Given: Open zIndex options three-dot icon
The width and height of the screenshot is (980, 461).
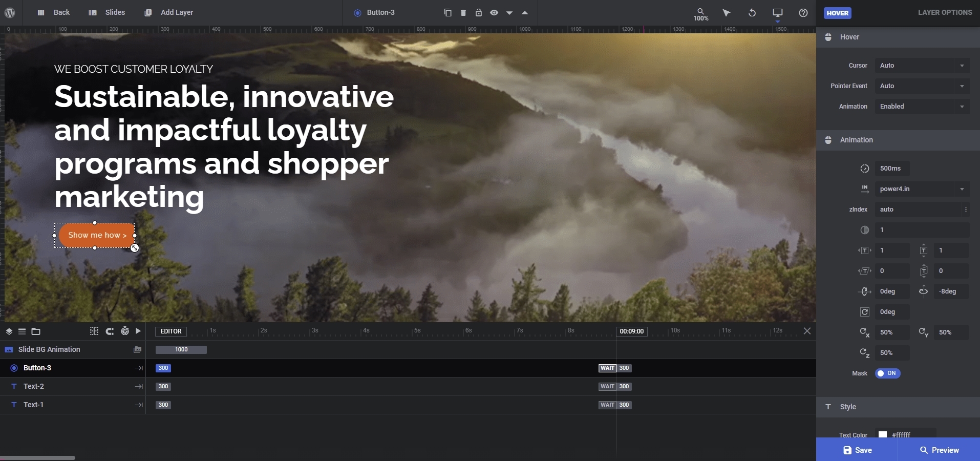Looking at the screenshot, I should tap(966, 209).
